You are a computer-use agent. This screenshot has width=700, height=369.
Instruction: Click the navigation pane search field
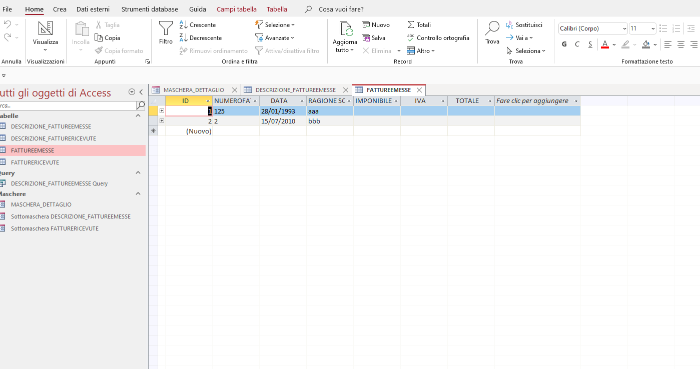pyautogui.click(x=68, y=105)
